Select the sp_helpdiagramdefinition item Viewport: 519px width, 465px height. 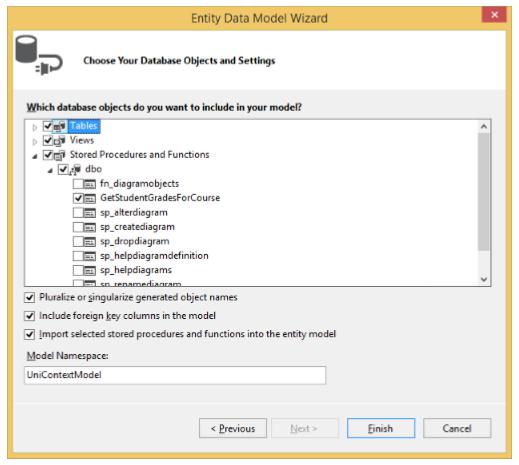[154, 256]
